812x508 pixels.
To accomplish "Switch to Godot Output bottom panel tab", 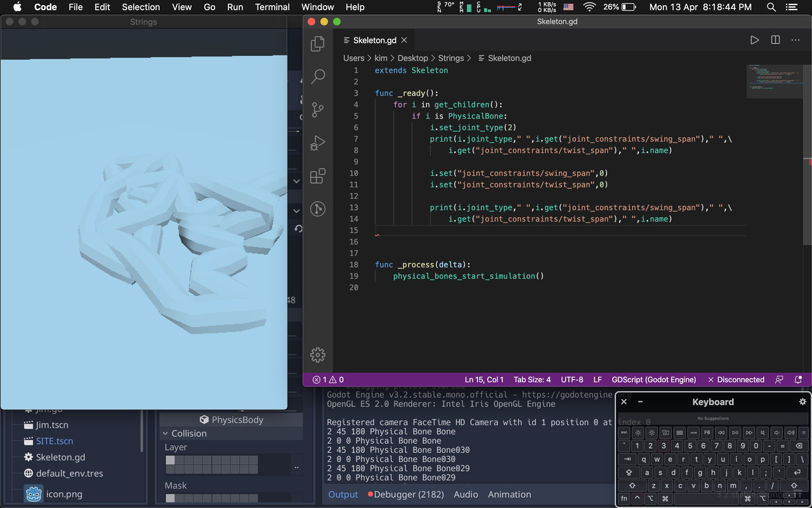I will click(x=343, y=494).
